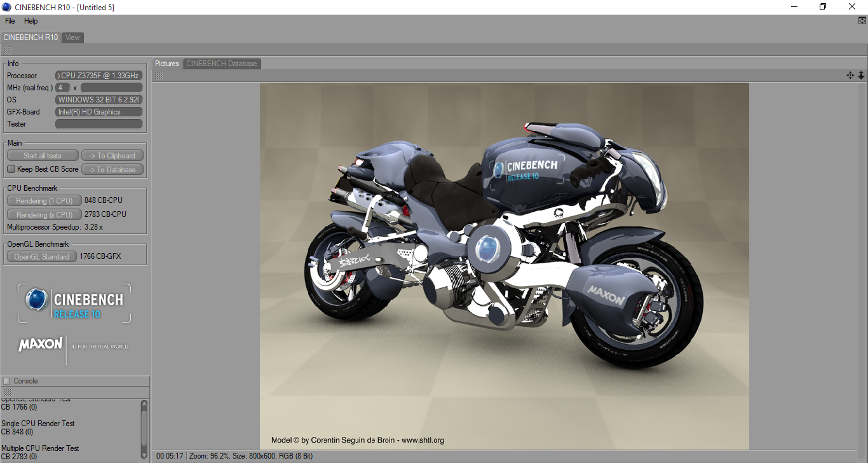The image size is (868, 463).
Task: Click the Tester name field
Action: pos(99,124)
